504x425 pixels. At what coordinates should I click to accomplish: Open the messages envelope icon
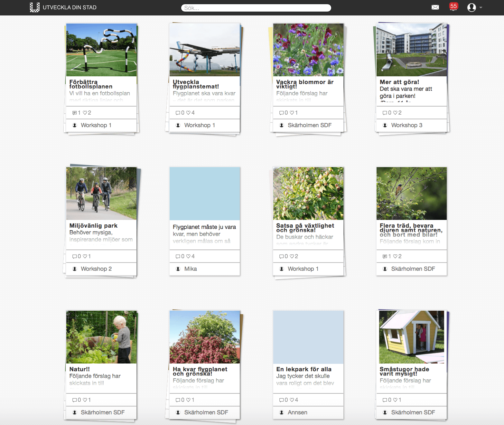pyautogui.click(x=435, y=7)
